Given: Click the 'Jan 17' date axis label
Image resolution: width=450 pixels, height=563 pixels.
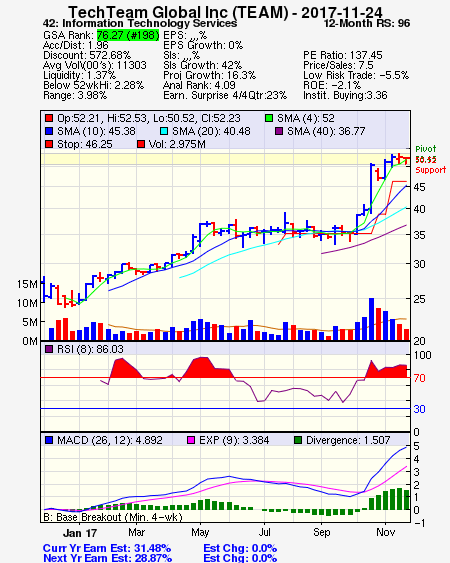Looking at the screenshot, I should [x=80, y=533].
